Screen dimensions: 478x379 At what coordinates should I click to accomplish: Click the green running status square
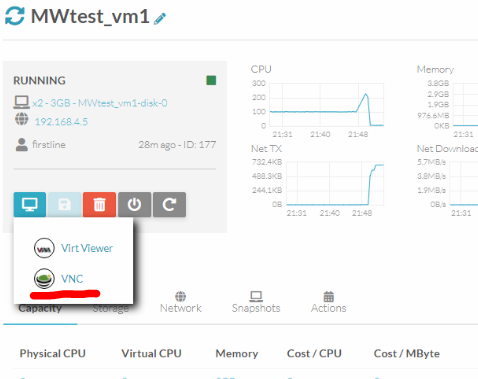click(211, 80)
